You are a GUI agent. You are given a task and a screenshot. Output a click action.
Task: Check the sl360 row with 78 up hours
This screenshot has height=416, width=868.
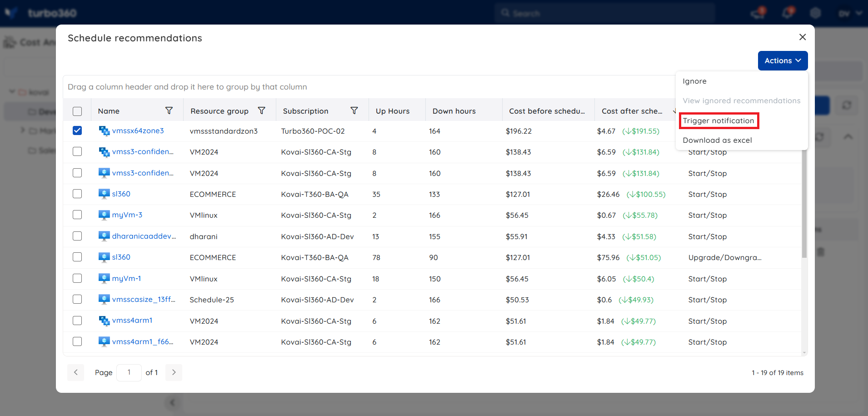pyautogui.click(x=77, y=257)
